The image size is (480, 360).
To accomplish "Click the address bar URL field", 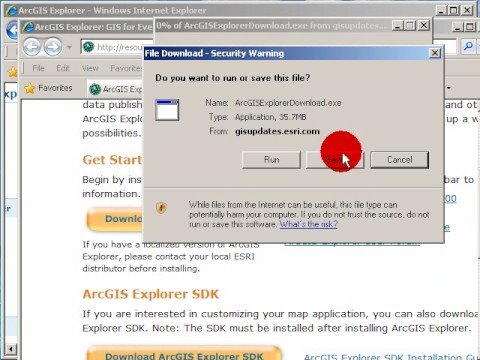I will [117, 47].
